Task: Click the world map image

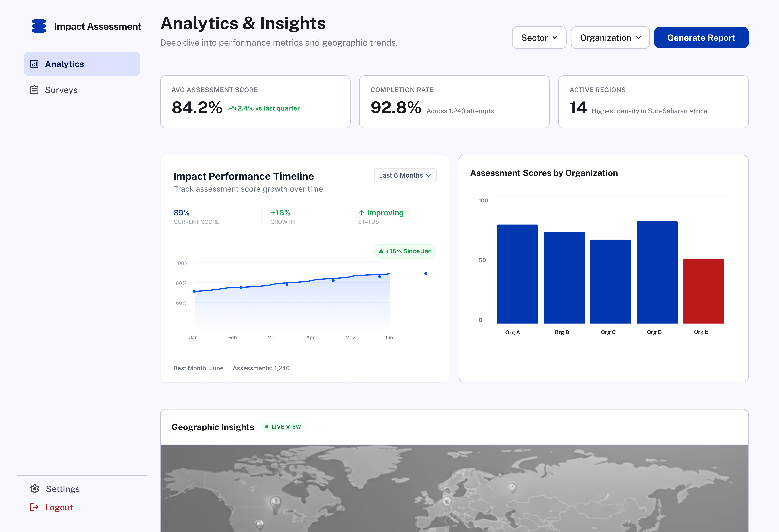Action: (454, 488)
